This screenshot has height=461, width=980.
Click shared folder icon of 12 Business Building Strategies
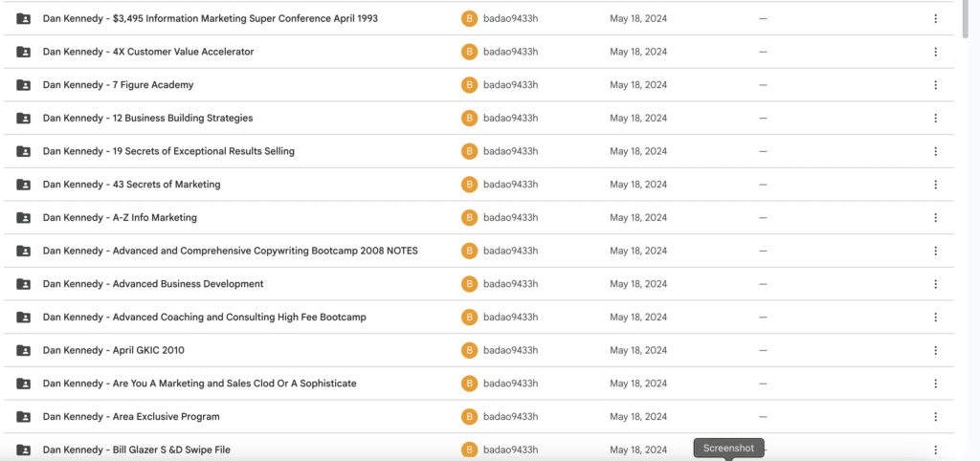tap(23, 118)
